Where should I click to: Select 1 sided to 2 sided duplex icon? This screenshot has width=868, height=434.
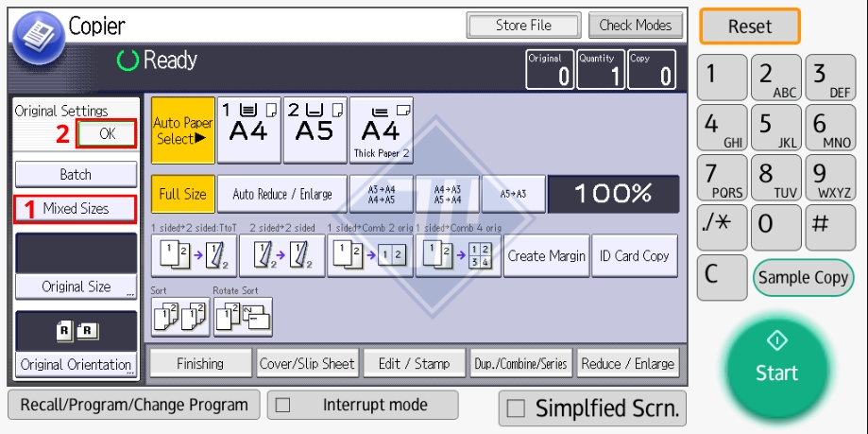tap(194, 256)
